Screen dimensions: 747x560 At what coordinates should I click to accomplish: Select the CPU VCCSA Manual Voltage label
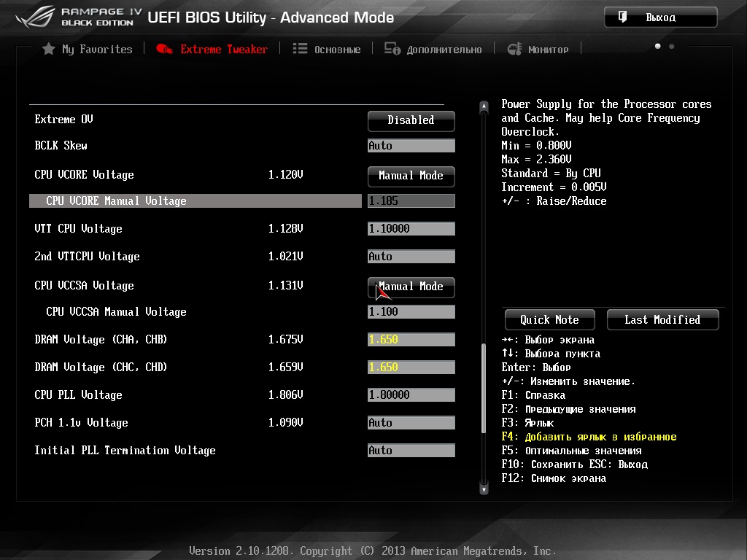click(x=116, y=312)
